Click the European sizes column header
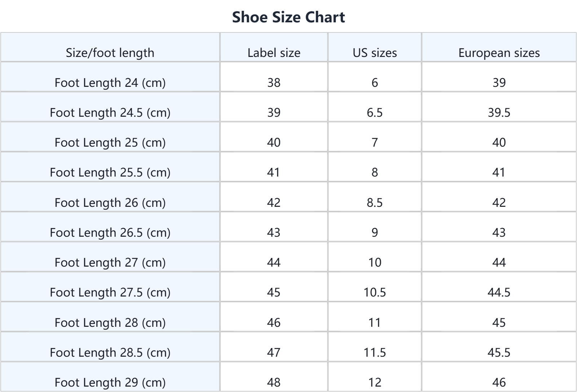Viewport: 577px width, 392px height. [499, 53]
